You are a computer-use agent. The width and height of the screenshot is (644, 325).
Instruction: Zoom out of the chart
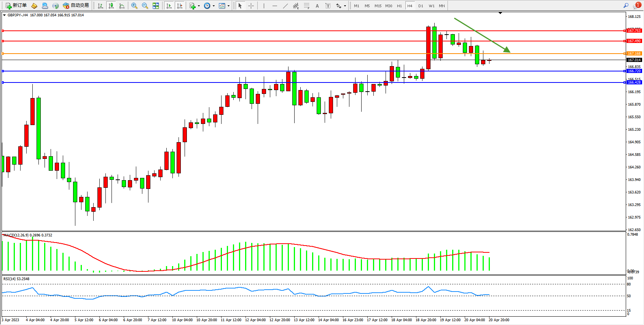pos(145,6)
